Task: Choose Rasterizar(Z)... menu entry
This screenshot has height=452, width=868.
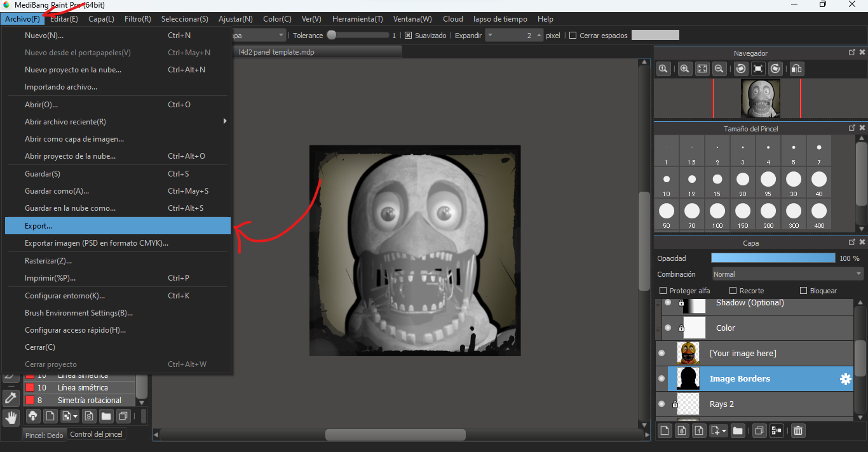Action: (x=118, y=261)
